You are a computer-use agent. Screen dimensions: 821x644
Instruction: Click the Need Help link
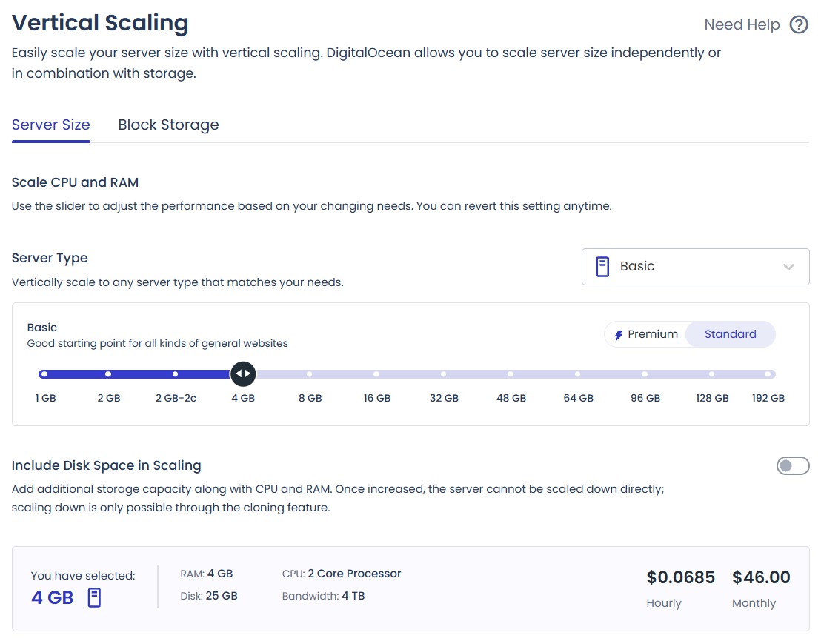[742, 24]
